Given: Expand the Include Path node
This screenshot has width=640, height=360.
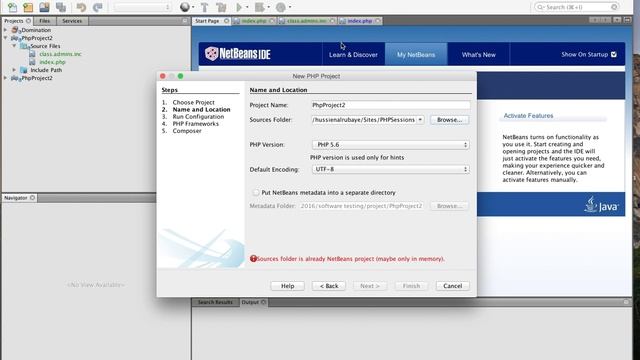Looking at the screenshot, I should pos(14,70).
